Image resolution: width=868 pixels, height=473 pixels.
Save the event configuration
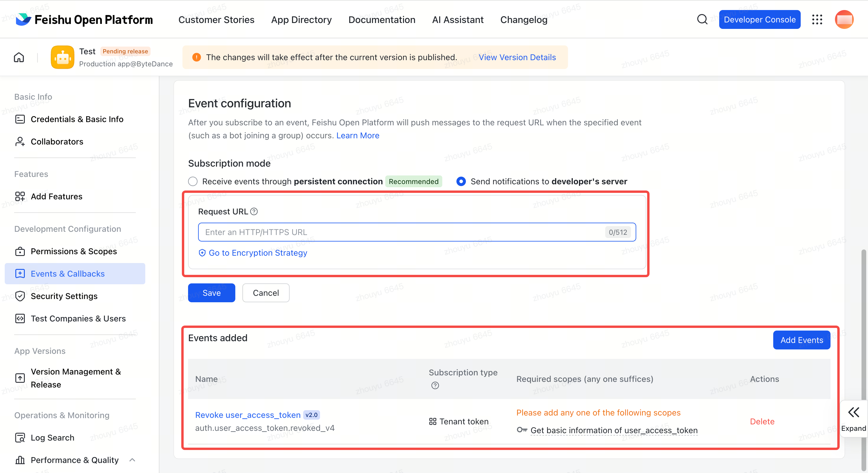[211, 293]
